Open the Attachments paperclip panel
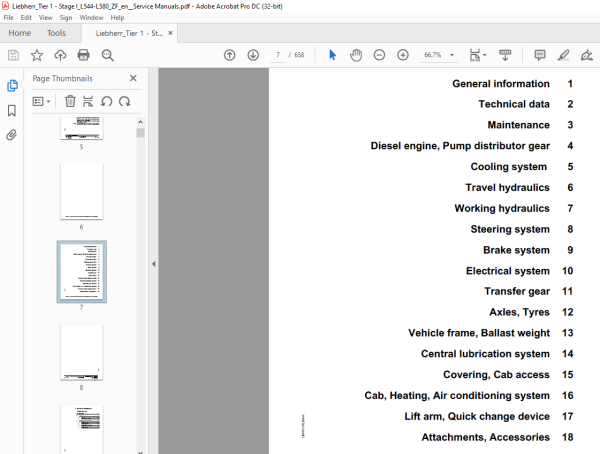600x454 pixels. tap(11, 135)
